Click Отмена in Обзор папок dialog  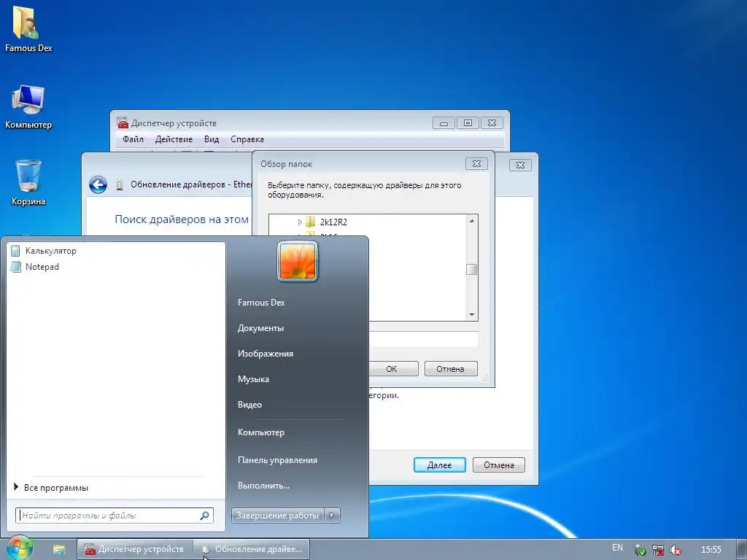pyautogui.click(x=450, y=368)
